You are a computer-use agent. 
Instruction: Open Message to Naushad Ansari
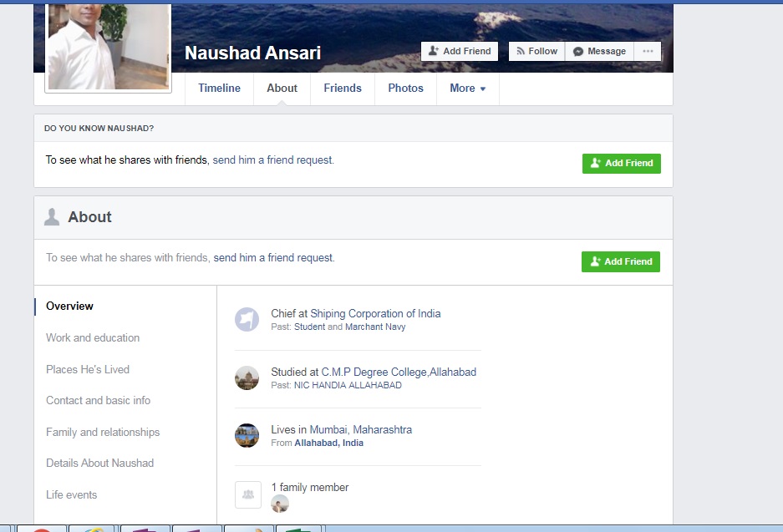599,52
